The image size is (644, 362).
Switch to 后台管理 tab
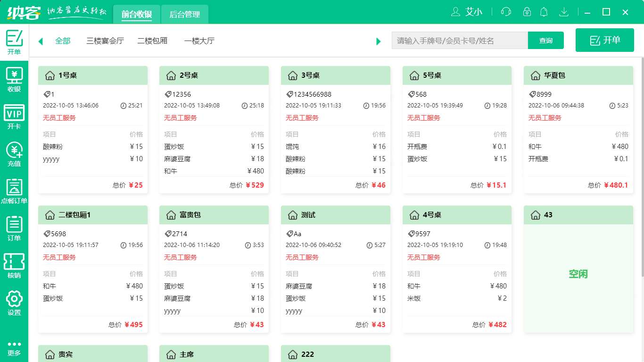coord(185,14)
